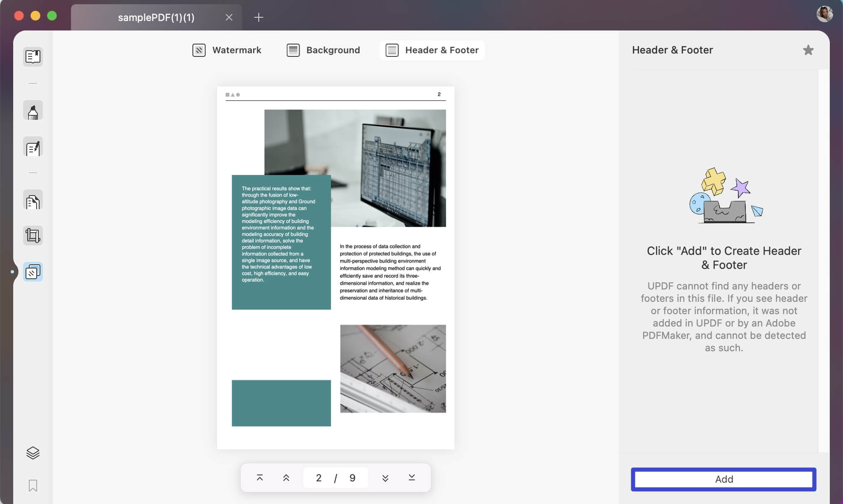Select the Page Tools icon in sidebar
This screenshot has height=504, width=843.
tap(33, 271)
